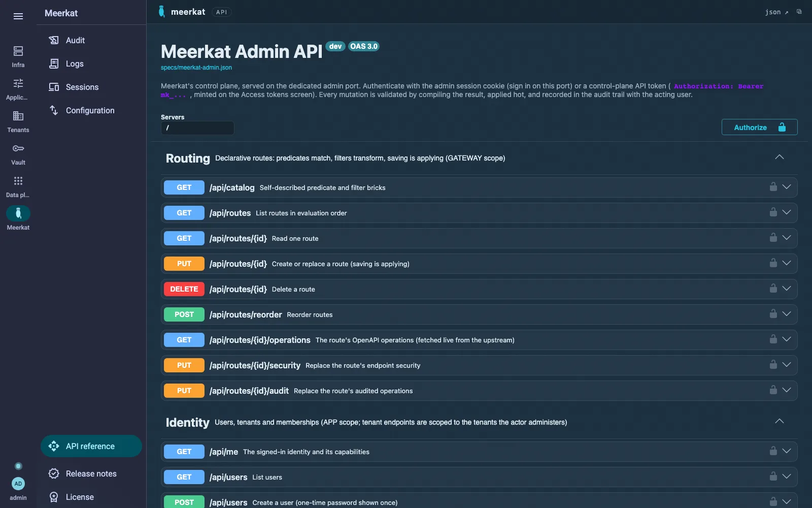Click the OAS 3.0 badge
This screenshot has width=812, height=508.
tap(364, 46)
